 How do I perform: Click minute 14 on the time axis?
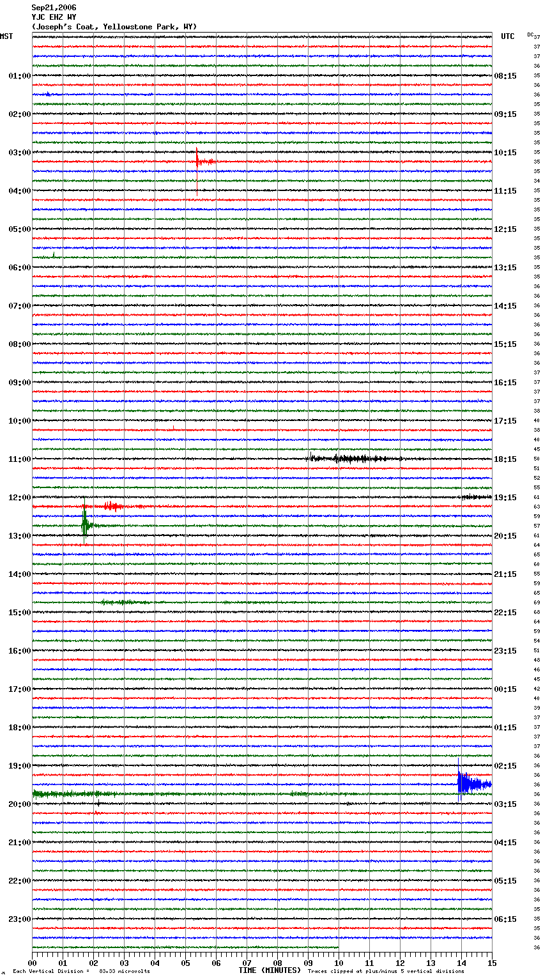click(461, 963)
